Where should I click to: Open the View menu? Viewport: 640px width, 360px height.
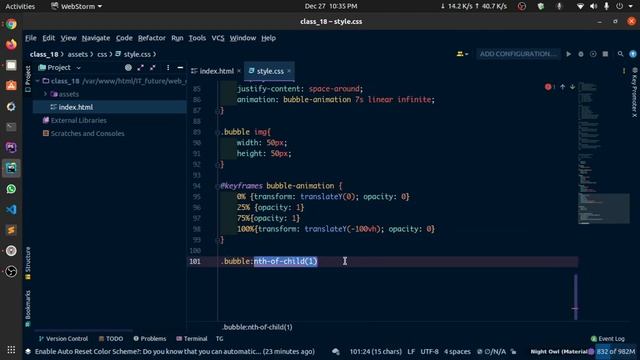[69, 38]
